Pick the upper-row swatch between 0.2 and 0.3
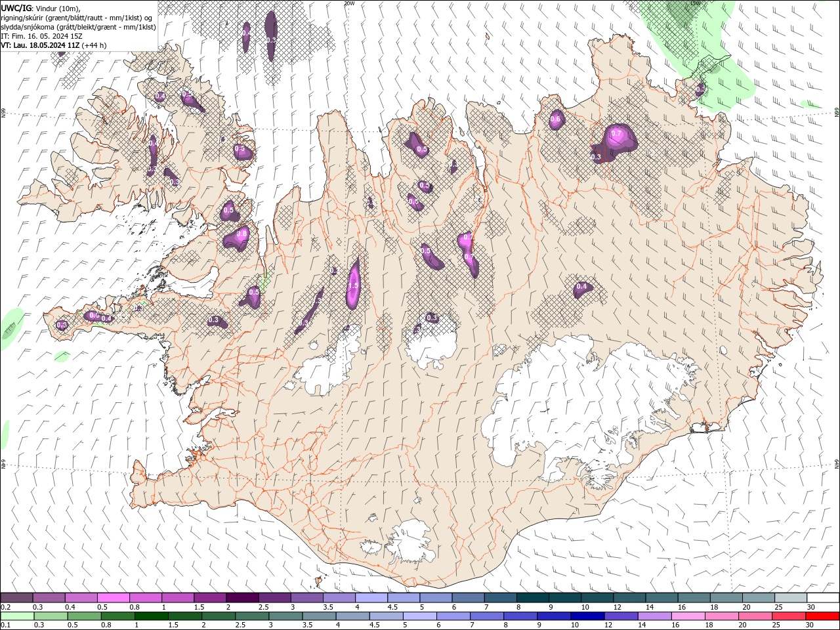 pyautogui.click(x=16, y=598)
